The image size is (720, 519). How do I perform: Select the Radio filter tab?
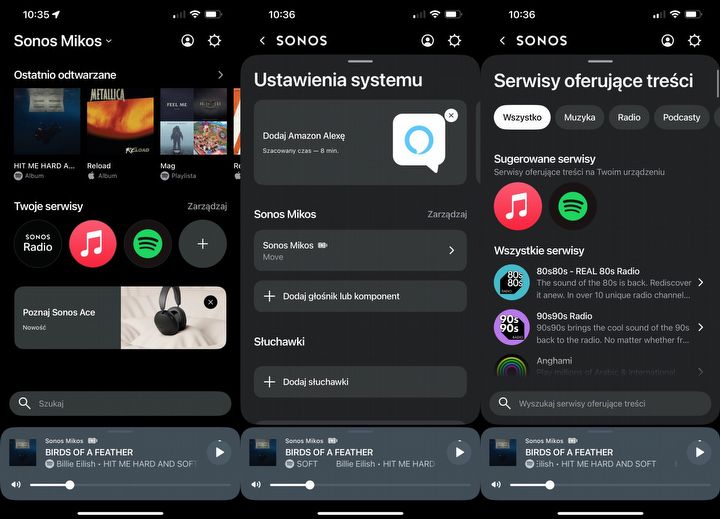629,117
